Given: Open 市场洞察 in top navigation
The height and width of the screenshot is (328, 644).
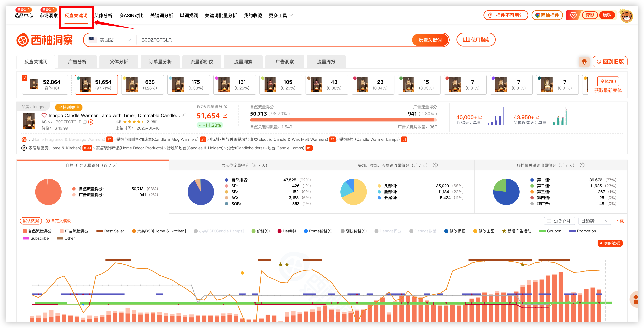Looking at the screenshot, I should pos(49,15).
